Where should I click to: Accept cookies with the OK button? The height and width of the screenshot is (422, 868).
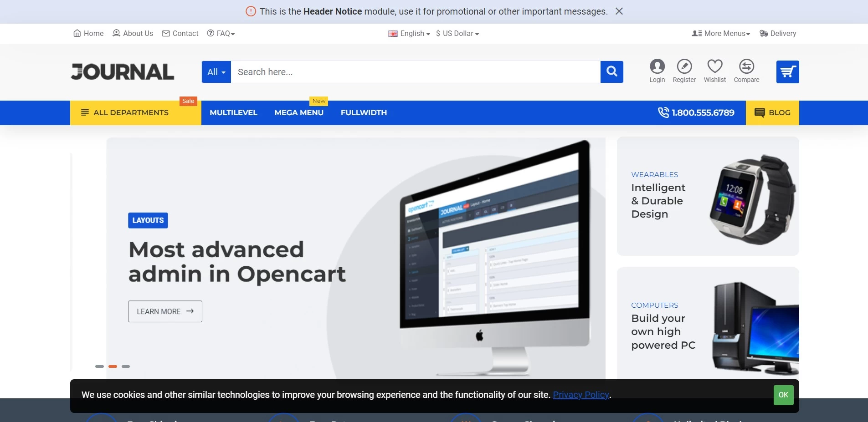(x=784, y=395)
